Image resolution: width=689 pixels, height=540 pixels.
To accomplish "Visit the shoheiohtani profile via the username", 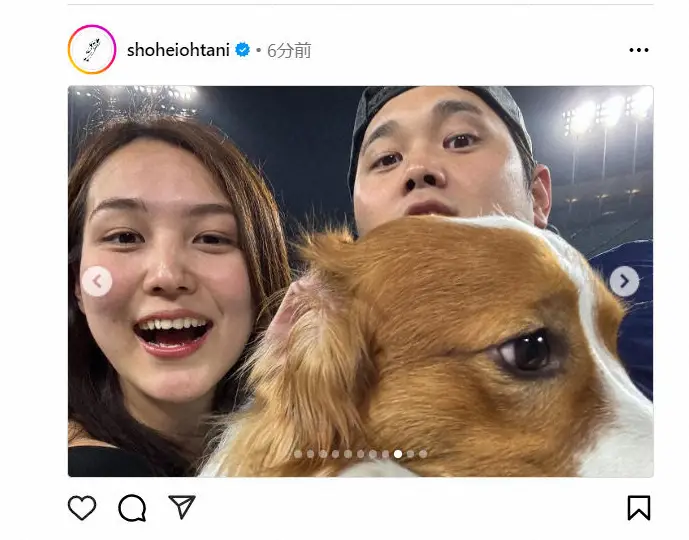I will (178, 50).
